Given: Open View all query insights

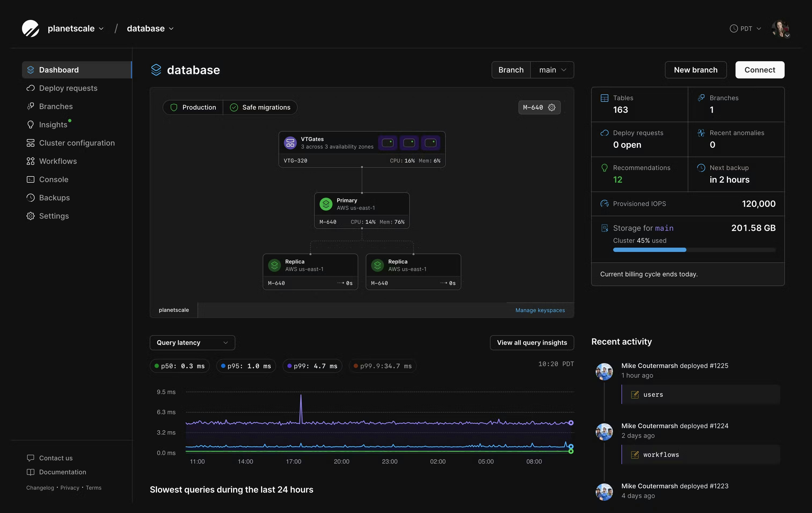Looking at the screenshot, I should point(531,342).
